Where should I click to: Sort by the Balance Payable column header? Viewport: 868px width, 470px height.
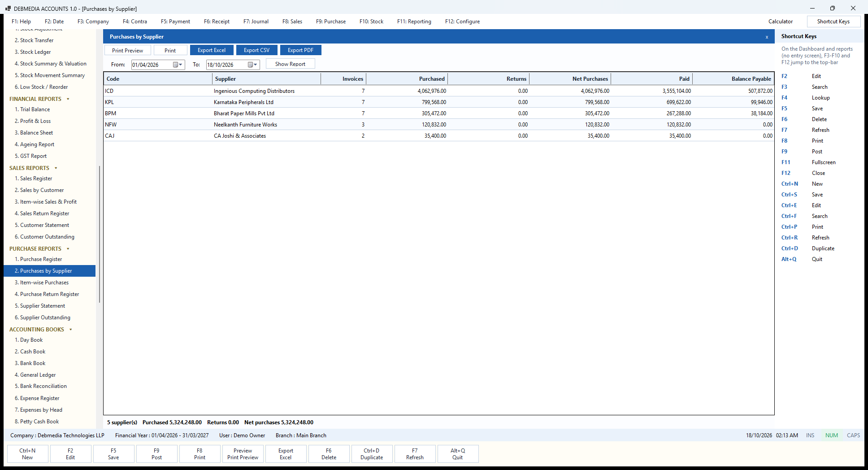coord(733,79)
